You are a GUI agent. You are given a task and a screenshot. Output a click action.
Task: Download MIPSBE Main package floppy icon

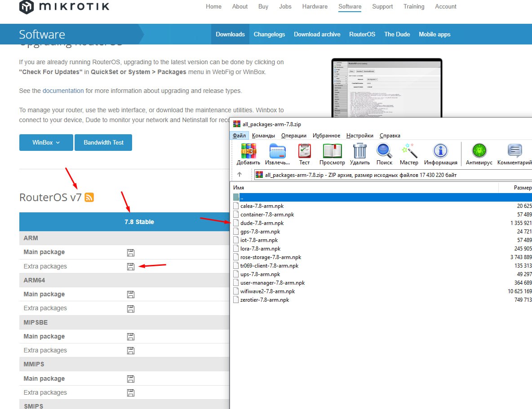[131, 336]
